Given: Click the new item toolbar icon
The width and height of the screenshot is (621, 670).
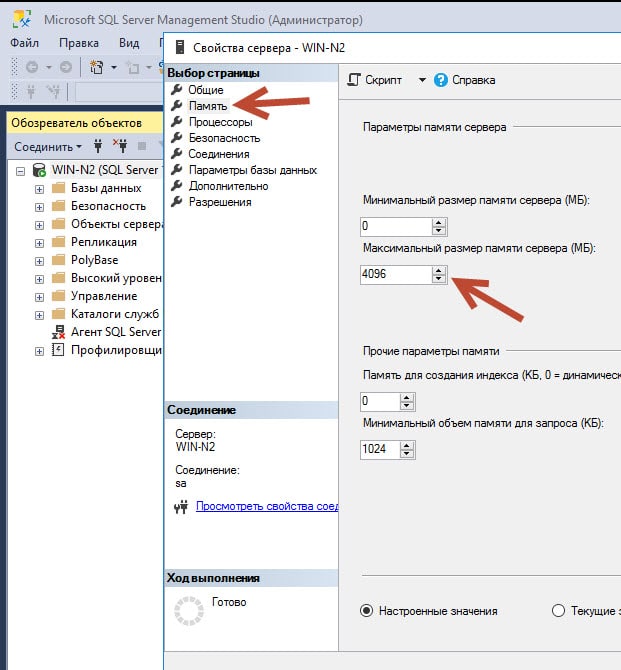Looking at the screenshot, I should (x=97, y=67).
